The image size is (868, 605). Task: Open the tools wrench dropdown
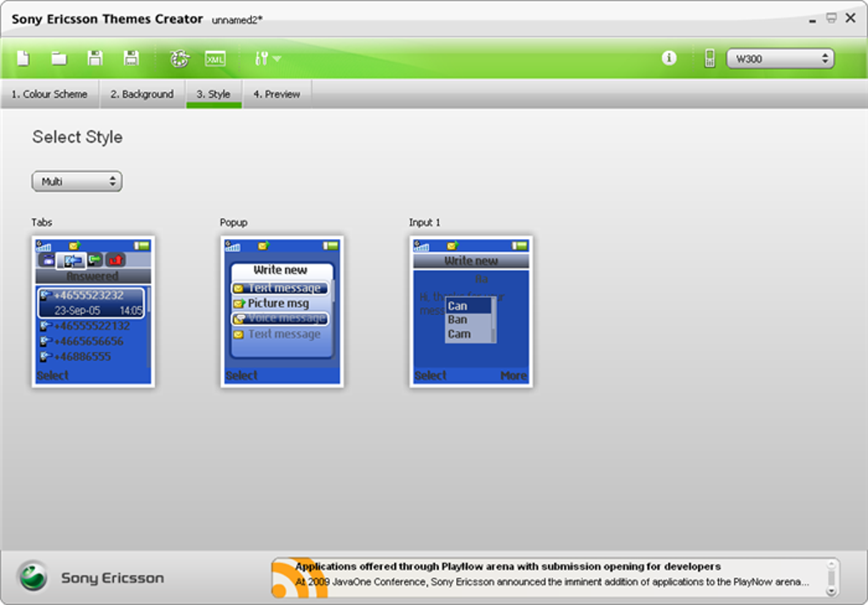click(x=267, y=58)
